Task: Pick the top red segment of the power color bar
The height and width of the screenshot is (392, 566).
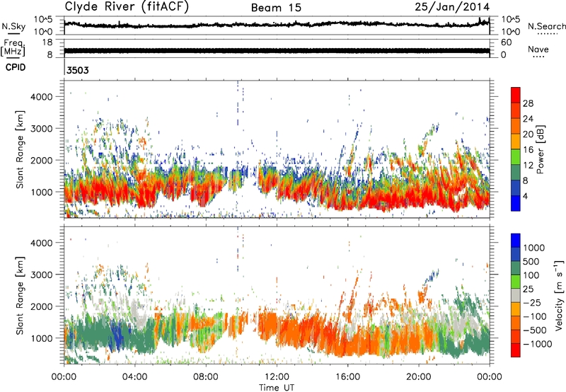Action: [516, 95]
